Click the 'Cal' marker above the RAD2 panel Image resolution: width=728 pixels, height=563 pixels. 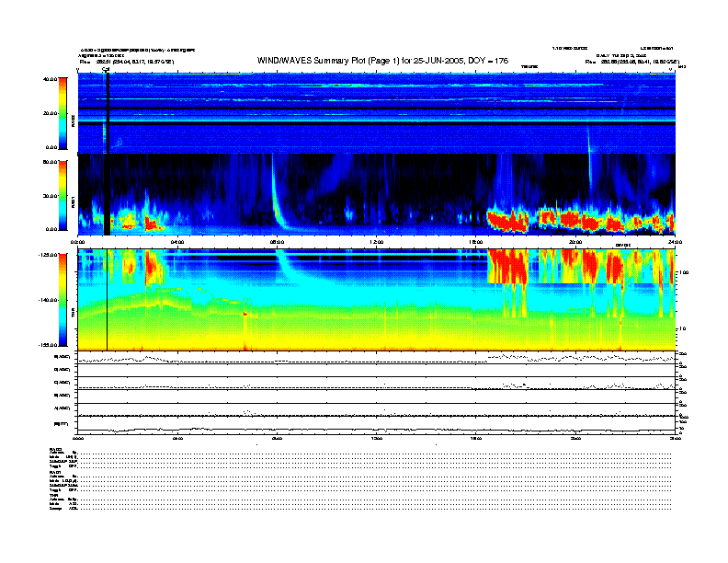(106, 69)
